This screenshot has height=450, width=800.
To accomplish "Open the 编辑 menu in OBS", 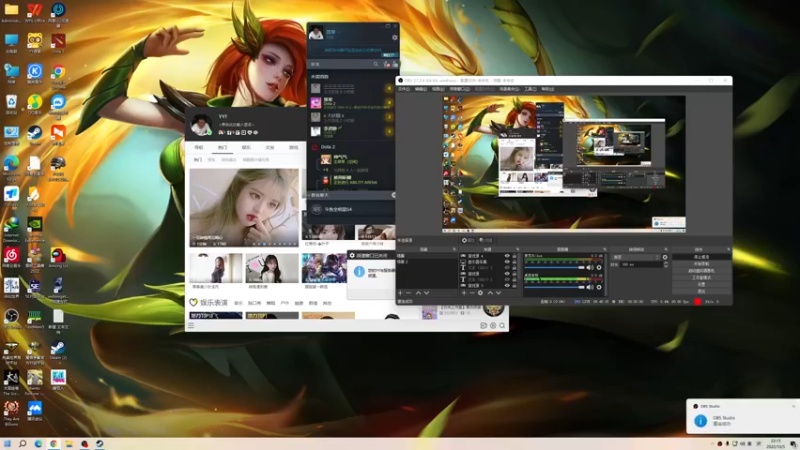I will 421,89.
